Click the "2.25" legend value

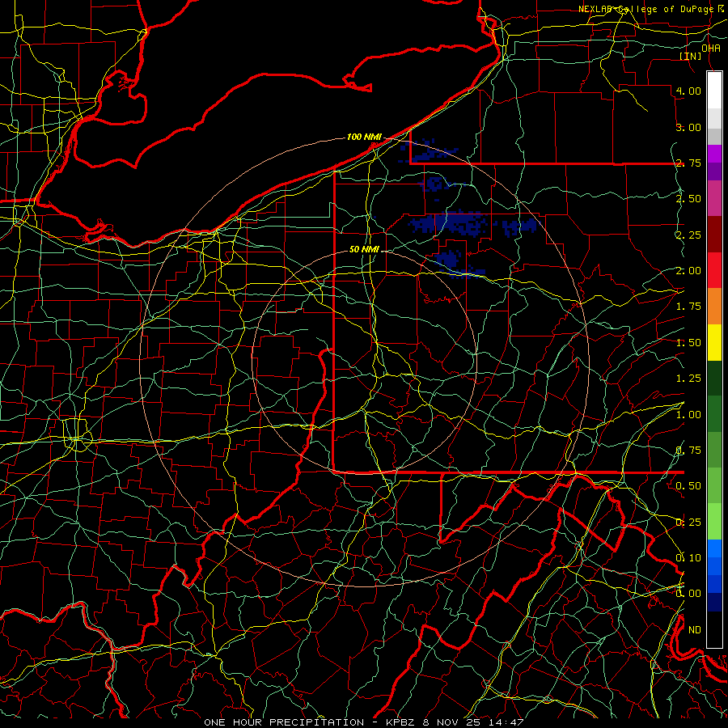click(688, 235)
